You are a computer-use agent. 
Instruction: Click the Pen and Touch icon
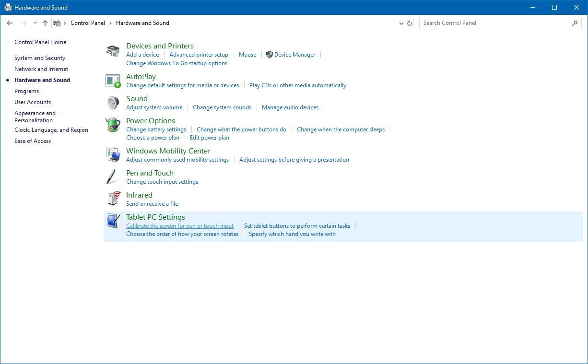click(113, 177)
